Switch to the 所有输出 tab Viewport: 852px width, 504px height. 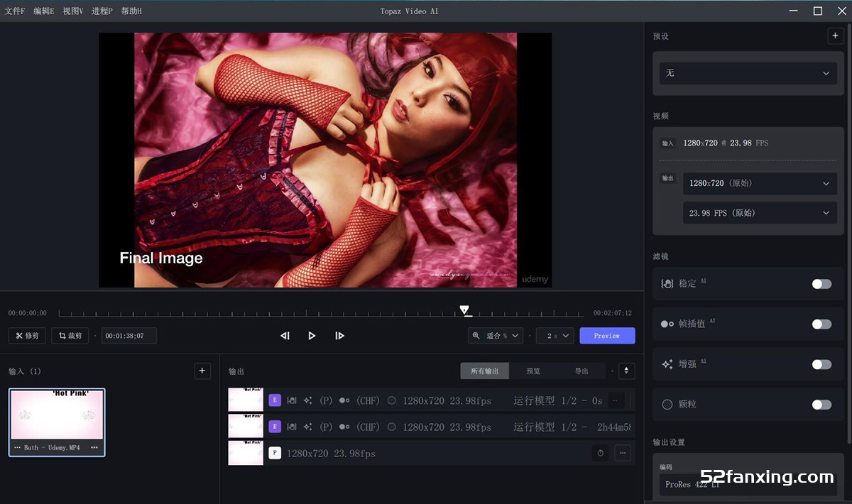[x=485, y=371]
